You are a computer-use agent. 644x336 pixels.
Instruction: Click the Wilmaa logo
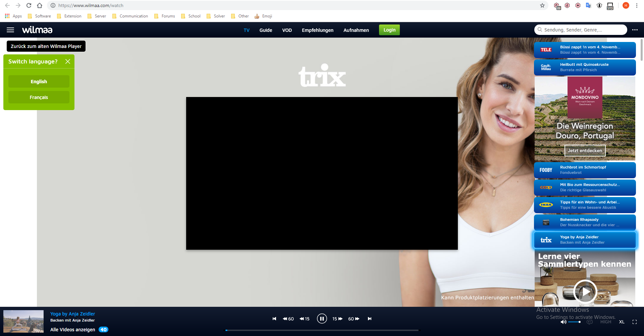click(37, 30)
